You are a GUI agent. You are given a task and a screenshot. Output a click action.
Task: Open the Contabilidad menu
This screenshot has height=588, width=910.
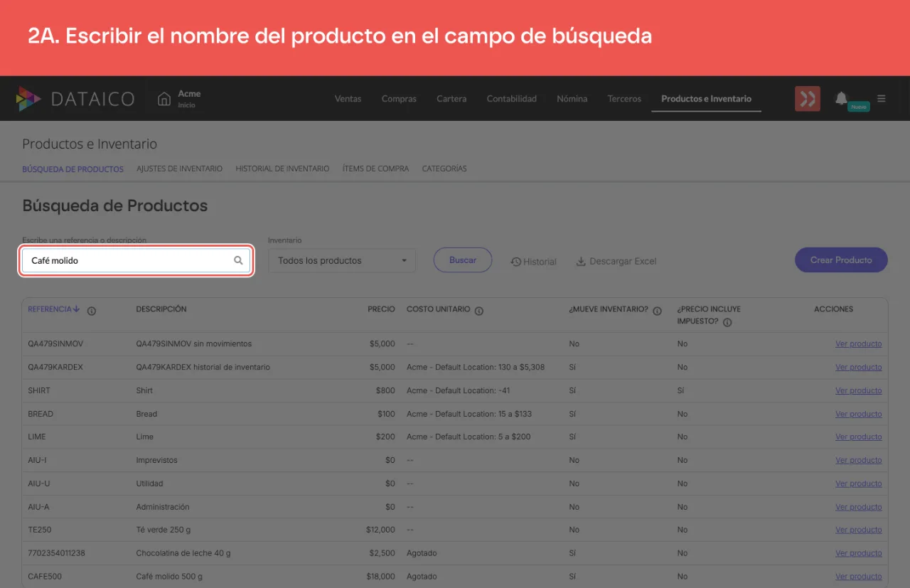(x=512, y=99)
